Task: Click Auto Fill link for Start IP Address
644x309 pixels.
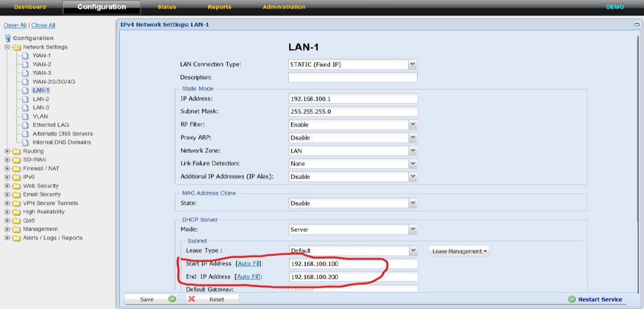Action: pyautogui.click(x=249, y=264)
